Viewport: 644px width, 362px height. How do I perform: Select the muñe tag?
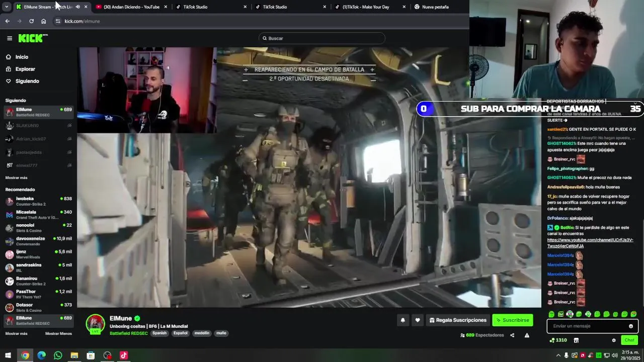221,333
